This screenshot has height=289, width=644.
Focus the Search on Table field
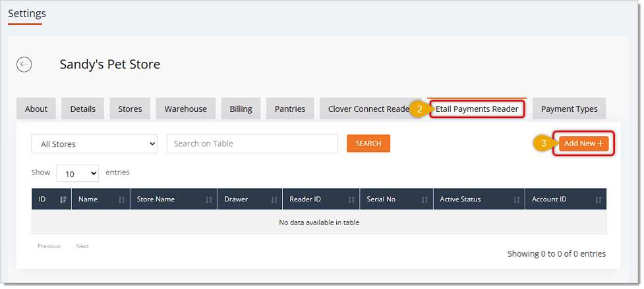tap(252, 144)
